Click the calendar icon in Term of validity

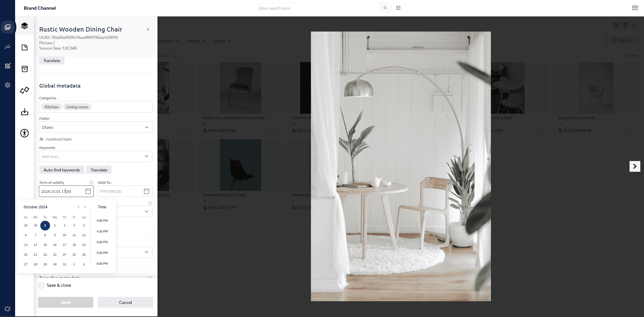click(x=88, y=191)
